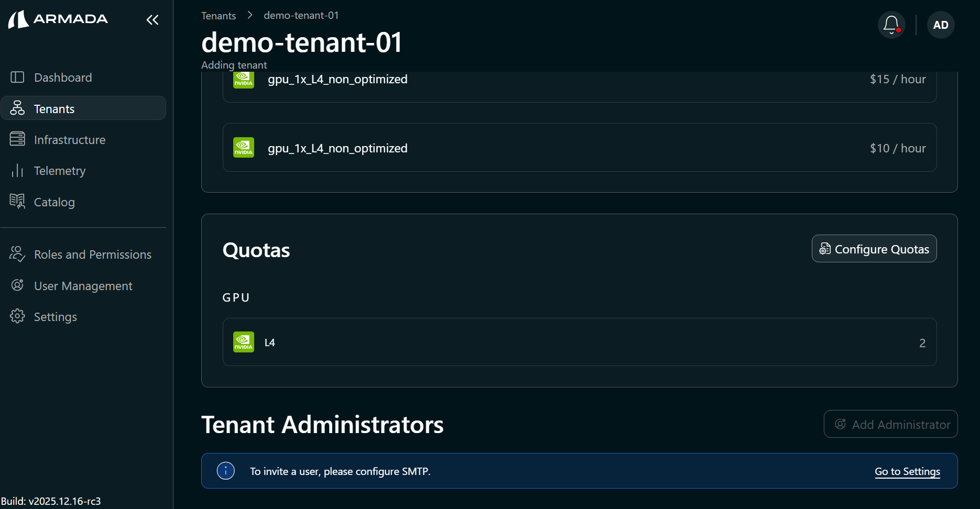
Task: Click the NVIDIA icon in L4 quota
Action: pos(244,342)
